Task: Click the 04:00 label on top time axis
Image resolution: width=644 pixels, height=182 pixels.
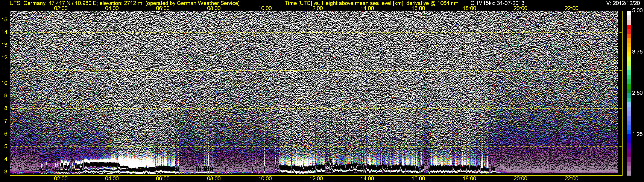Action: tap(112, 8)
